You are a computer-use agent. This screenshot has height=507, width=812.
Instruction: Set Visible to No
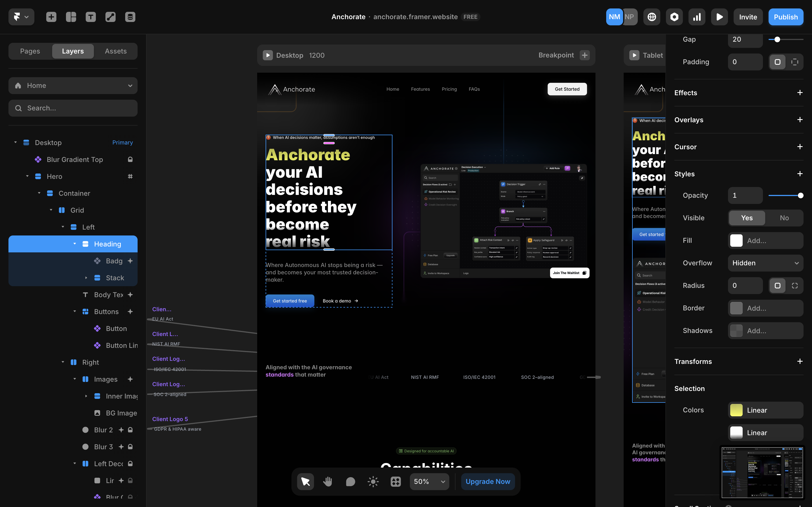[784, 218]
